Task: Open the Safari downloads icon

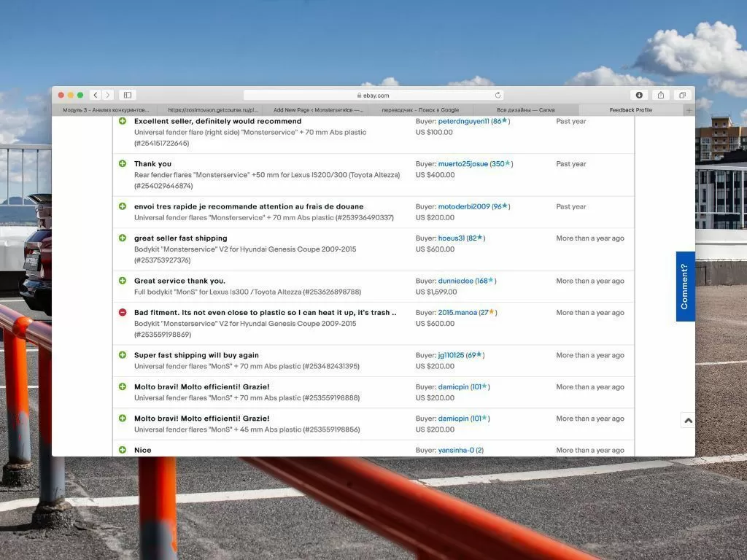Action: (639, 95)
